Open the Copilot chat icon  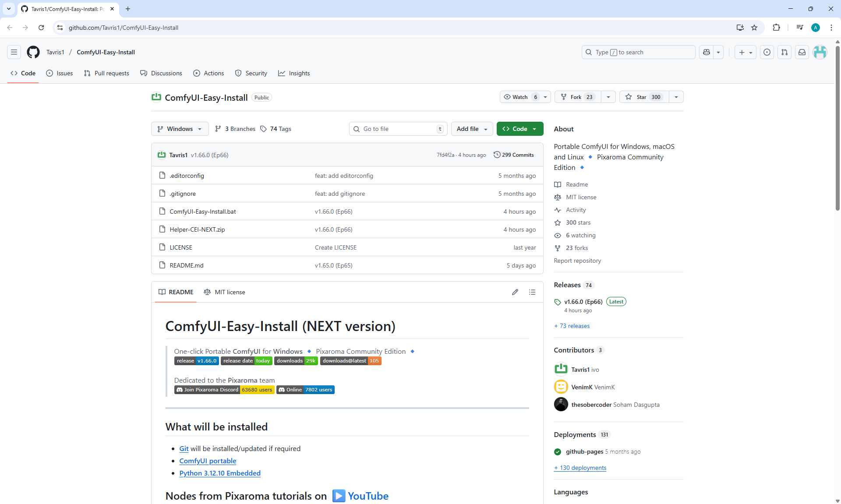(706, 52)
